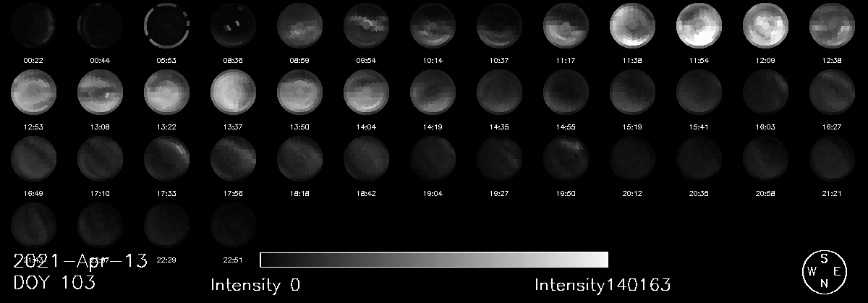Select the 12:53 disk thumbnail
Image resolution: width=868 pixels, height=303 pixels.
pos(33,92)
